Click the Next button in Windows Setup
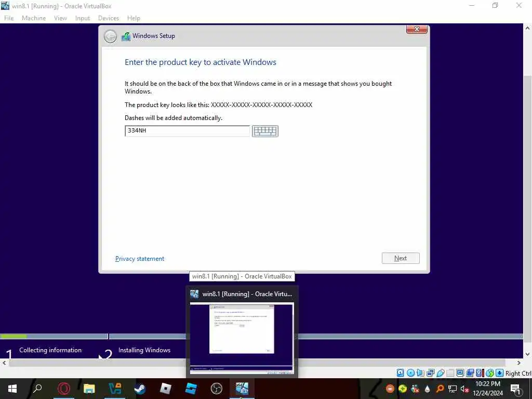Screen dimensions: 532x399 pos(401,258)
